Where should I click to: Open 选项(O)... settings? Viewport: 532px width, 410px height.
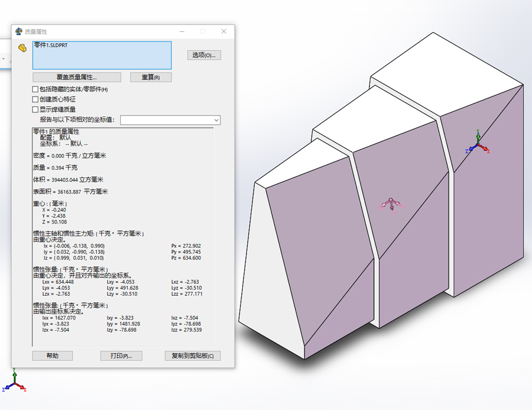(204, 55)
